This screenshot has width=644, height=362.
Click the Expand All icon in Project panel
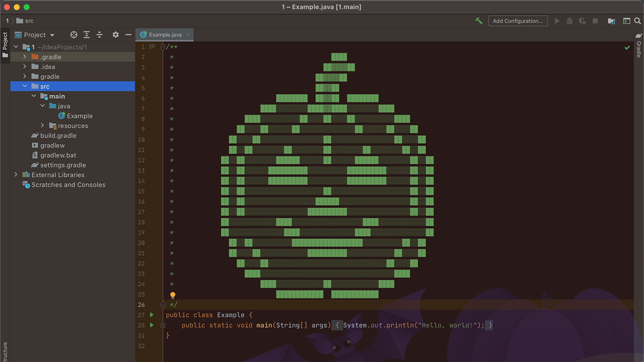click(x=86, y=35)
